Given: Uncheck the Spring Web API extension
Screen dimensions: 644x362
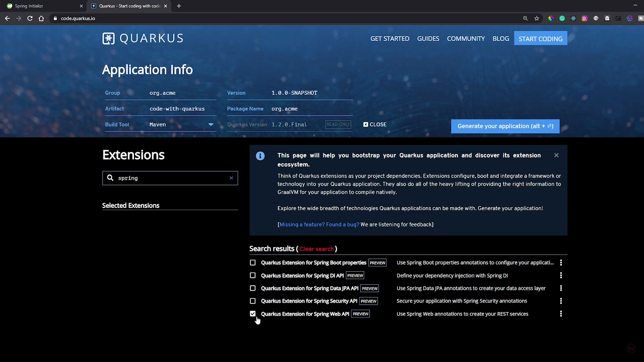Looking at the screenshot, I should click(x=253, y=314).
